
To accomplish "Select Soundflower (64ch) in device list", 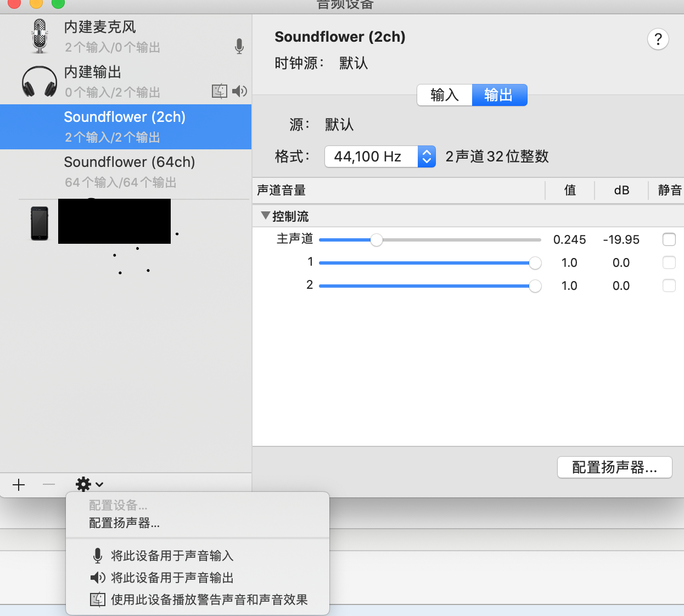I will coord(126,172).
